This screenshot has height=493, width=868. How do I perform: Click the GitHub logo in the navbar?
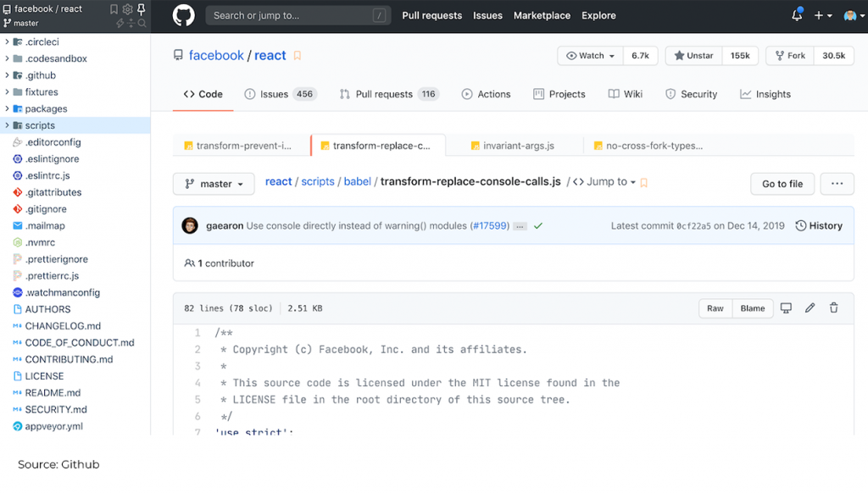181,15
